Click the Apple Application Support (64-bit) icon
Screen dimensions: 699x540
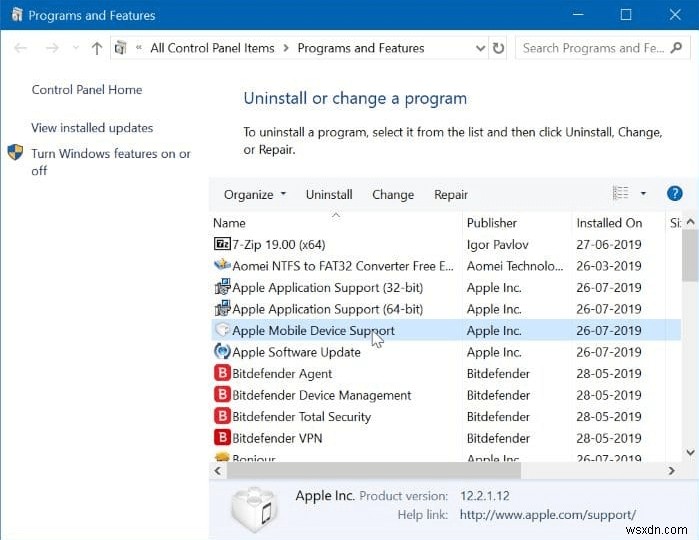(x=222, y=309)
